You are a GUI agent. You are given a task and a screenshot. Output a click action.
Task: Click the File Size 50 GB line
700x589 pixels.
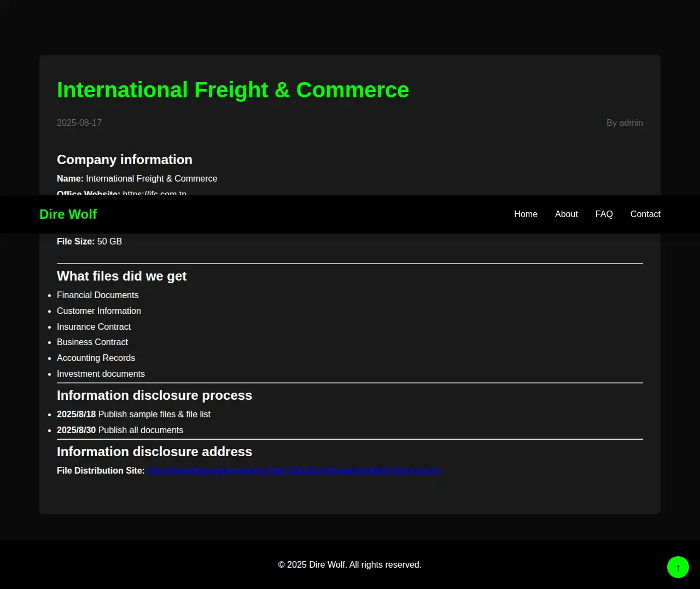89,242
